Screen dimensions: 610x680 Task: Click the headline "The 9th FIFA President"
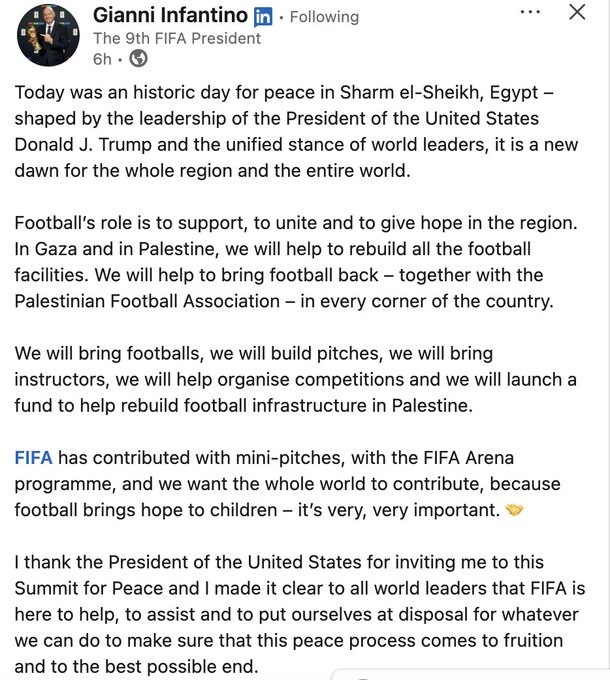177,38
